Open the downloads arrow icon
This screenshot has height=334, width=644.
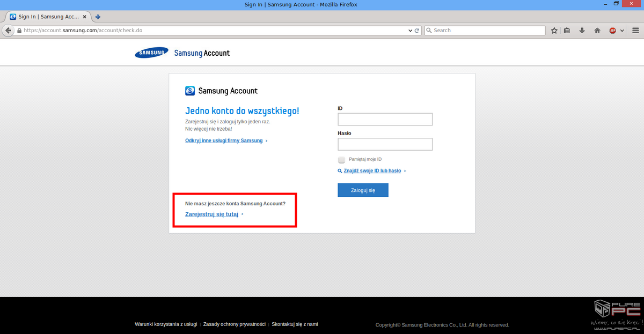582,31
